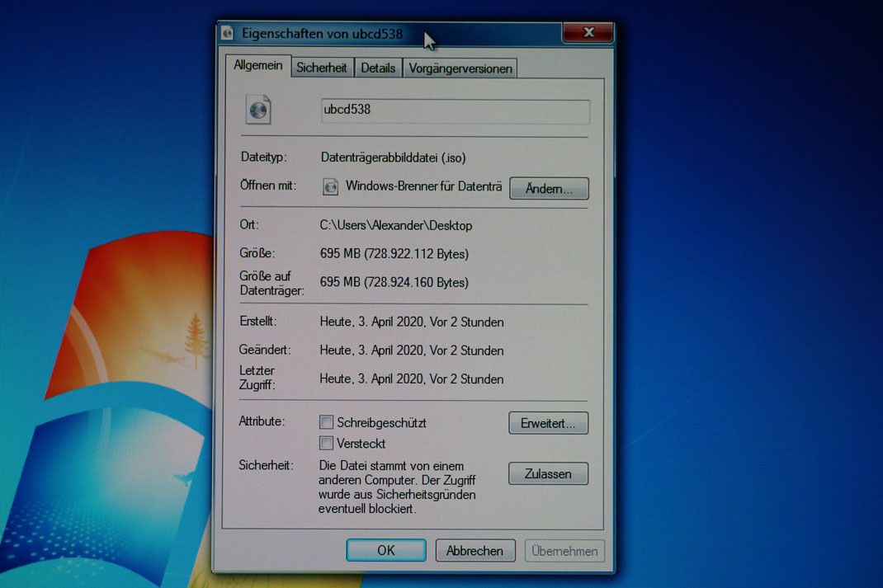Click the Übernehmen button
This screenshot has height=588, width=883.
(564, 551)
